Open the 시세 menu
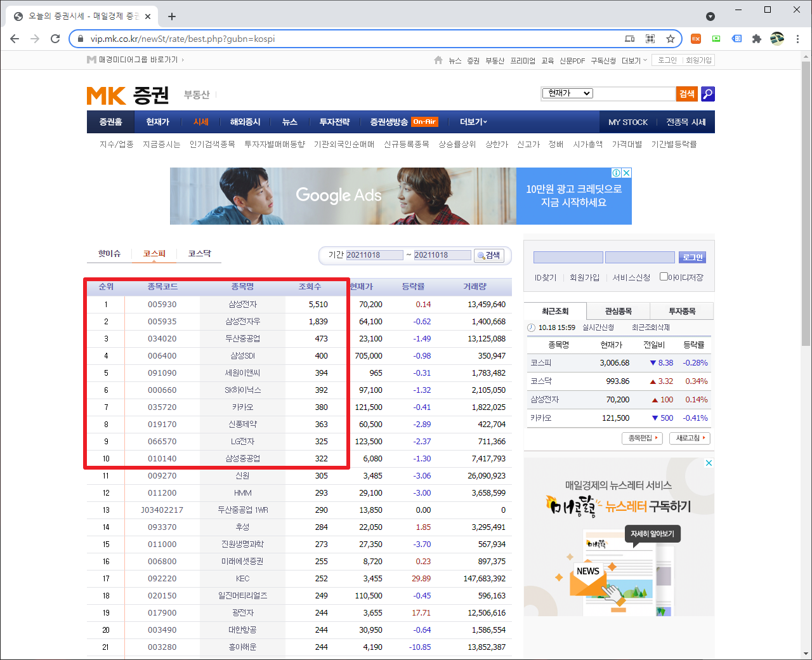Image resolution: width=812 pixels, height=660 pixels. click(x=201, y=122)
